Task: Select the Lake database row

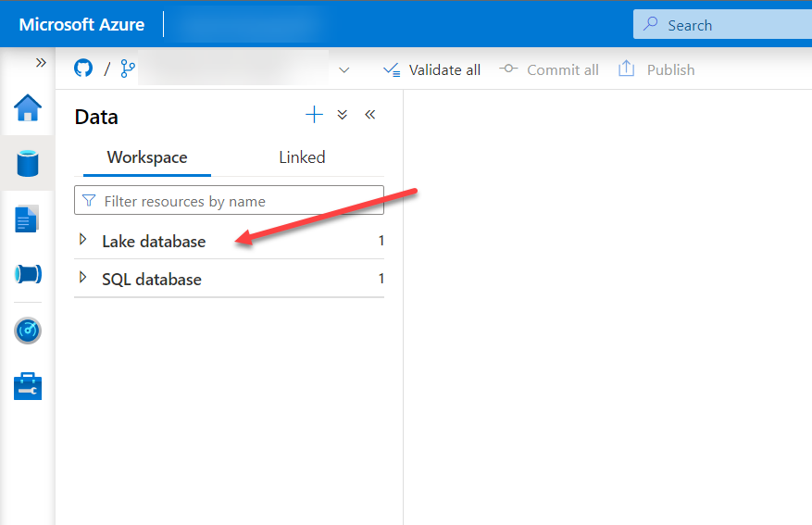Action: coord(229,240)
